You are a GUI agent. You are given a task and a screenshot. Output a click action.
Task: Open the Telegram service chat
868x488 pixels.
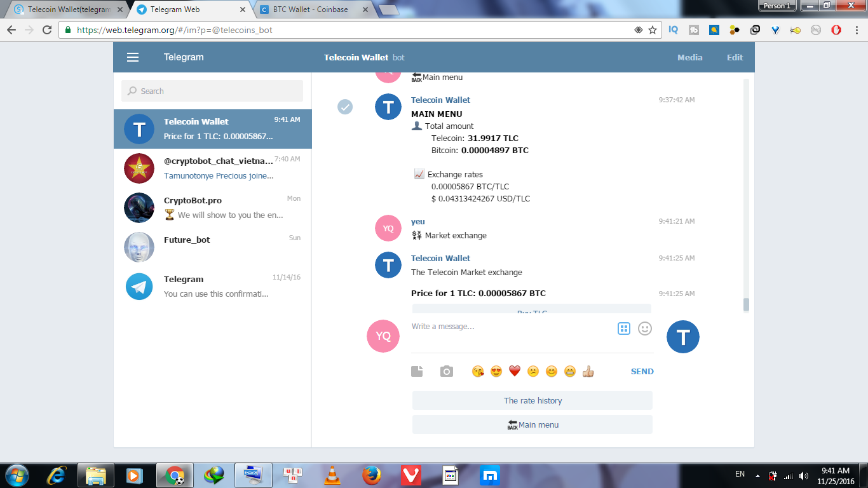[x=212, y=287]
